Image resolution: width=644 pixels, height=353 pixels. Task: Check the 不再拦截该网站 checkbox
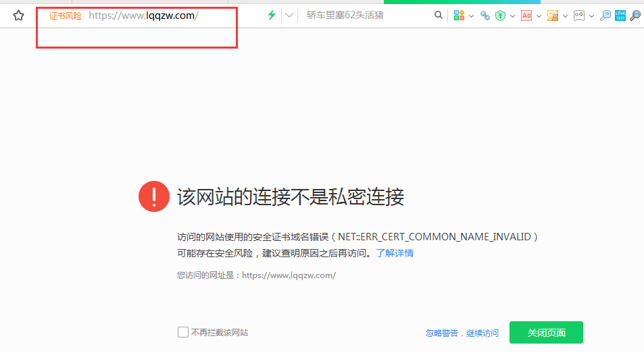coord(182,332)
